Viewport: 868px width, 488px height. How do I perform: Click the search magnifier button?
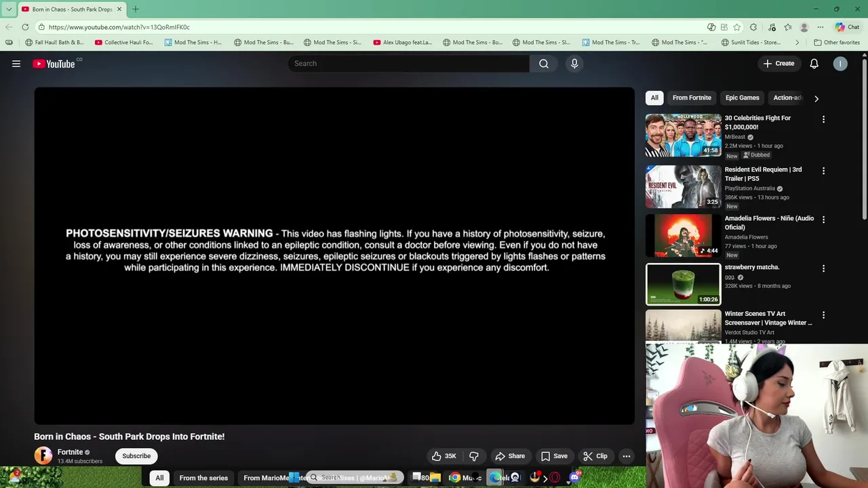click(x=544, y=64)
